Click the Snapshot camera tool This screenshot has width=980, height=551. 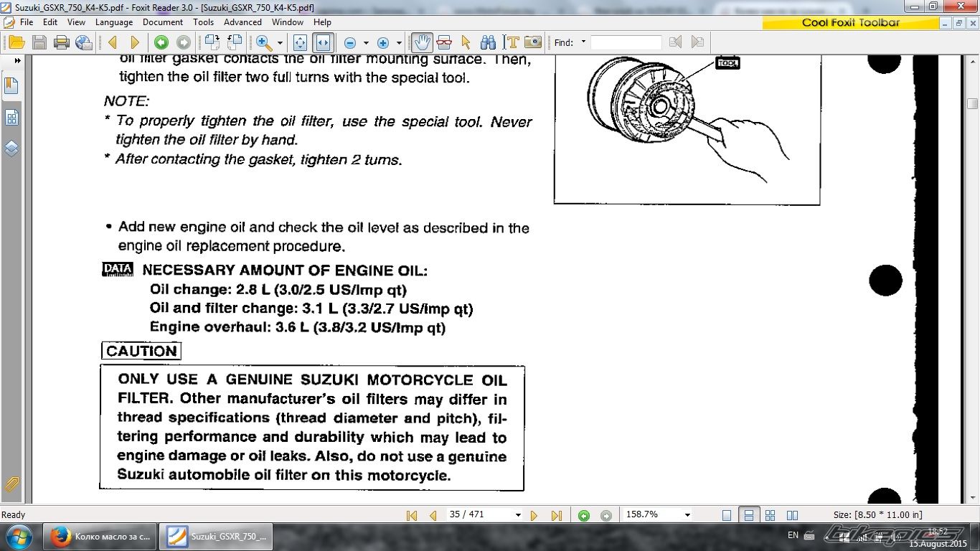tap(533, 42)
